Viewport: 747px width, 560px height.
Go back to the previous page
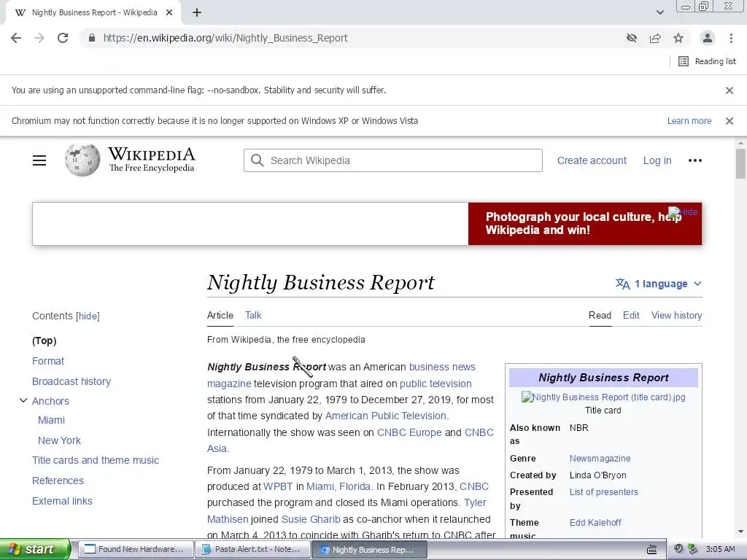(16, 38)
